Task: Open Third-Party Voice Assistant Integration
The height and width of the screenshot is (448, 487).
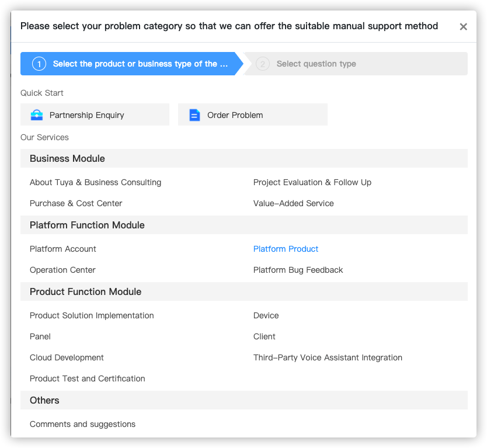Action: coord(328,357)
